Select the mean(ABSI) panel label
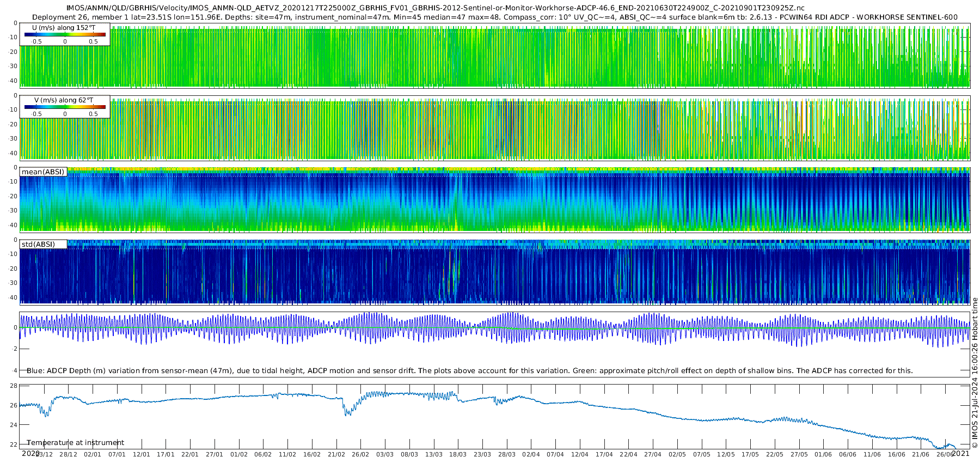980x463 pixels. tap(43, 172)
